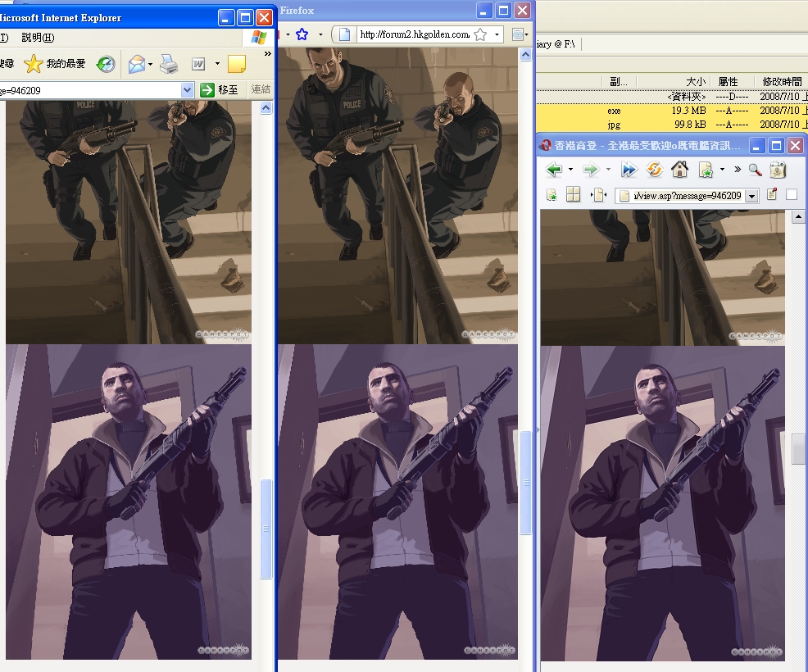Click the 大小 size column header
The image size is (808, 672).
[x=695, y=81]
